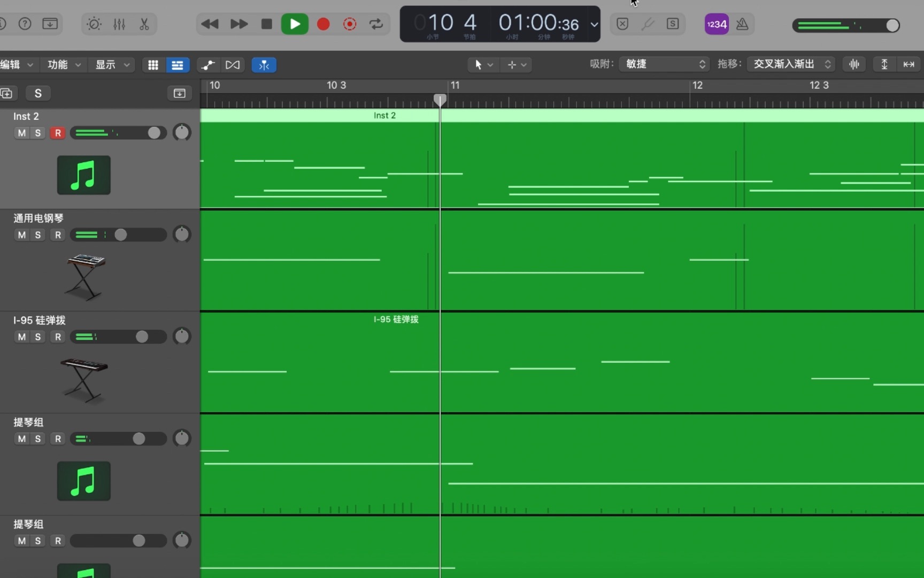Record enable the I-95 硅弹拨 track
The width and height of the screenshot is (924, 578).
58,337
